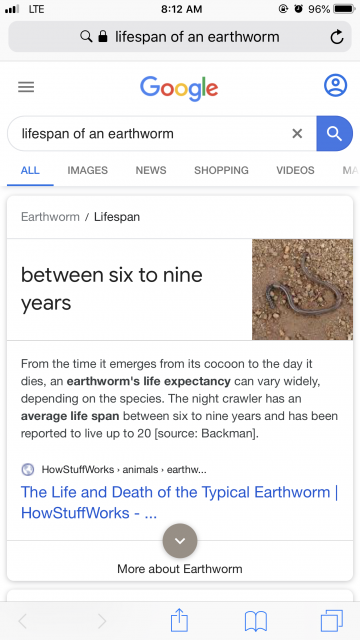
Task: Clear the search box with the X
Action: [x=297, y=133]
